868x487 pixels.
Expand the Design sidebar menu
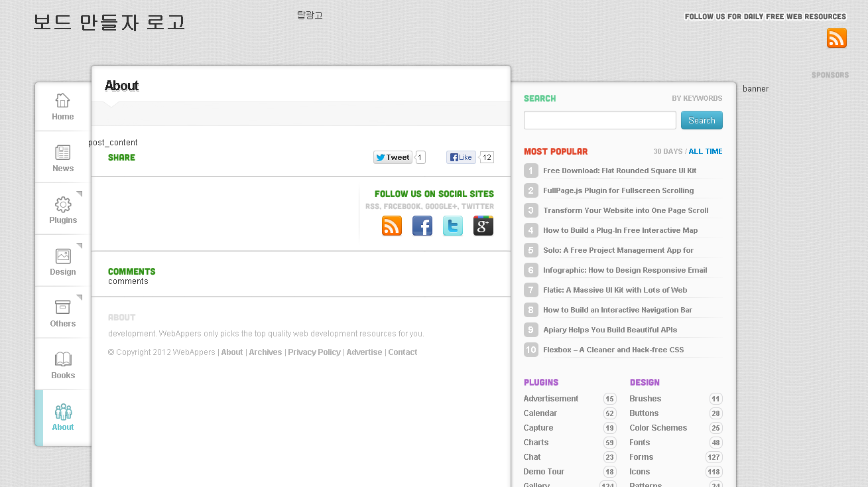point(63,262)
